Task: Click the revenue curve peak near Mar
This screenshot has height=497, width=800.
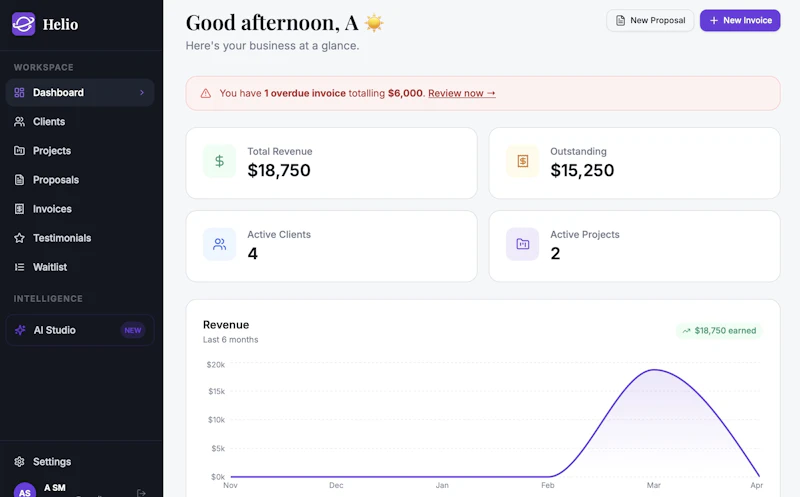Action: click(654, 370)
